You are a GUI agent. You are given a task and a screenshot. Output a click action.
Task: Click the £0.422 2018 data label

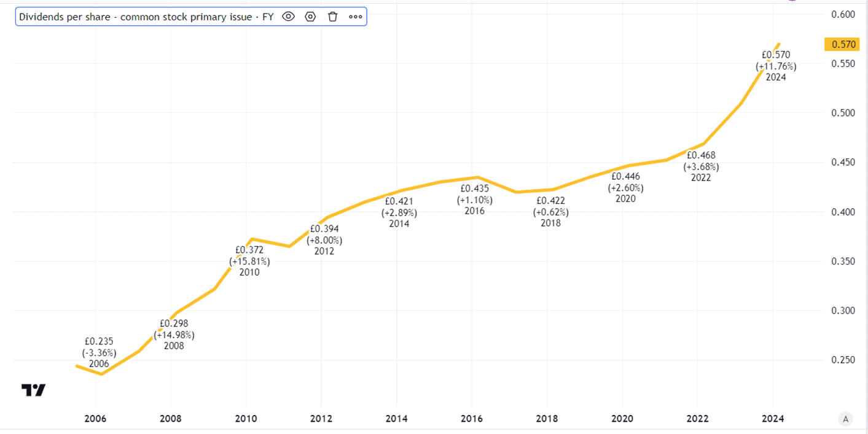tap(550, 212)
